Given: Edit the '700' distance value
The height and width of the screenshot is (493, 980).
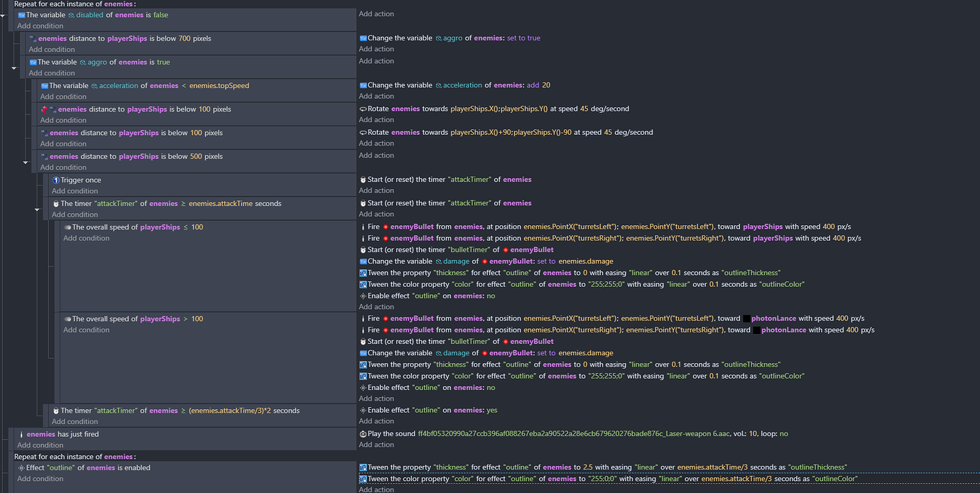Looking at the screenshot, I should coord(185,38).
